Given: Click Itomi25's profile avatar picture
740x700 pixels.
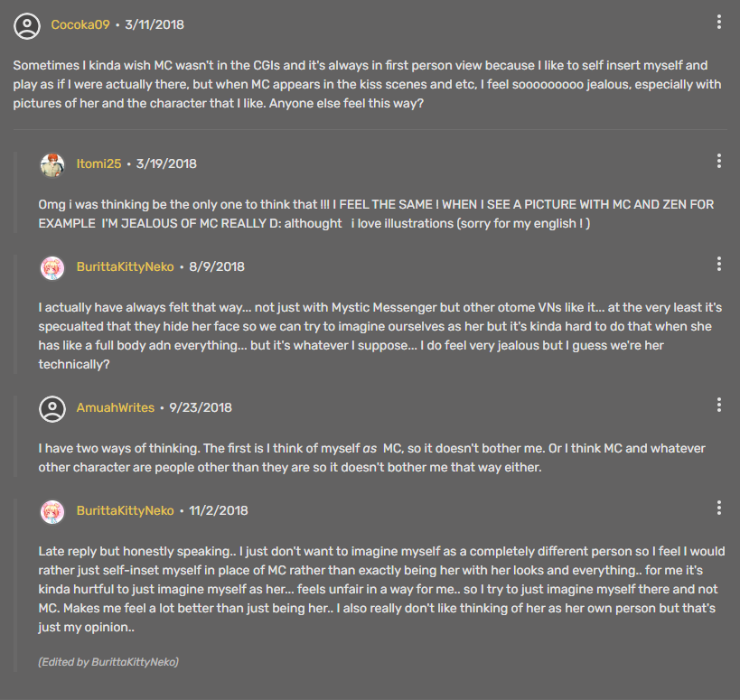Looking at the screenshot, I should (52, 164).
